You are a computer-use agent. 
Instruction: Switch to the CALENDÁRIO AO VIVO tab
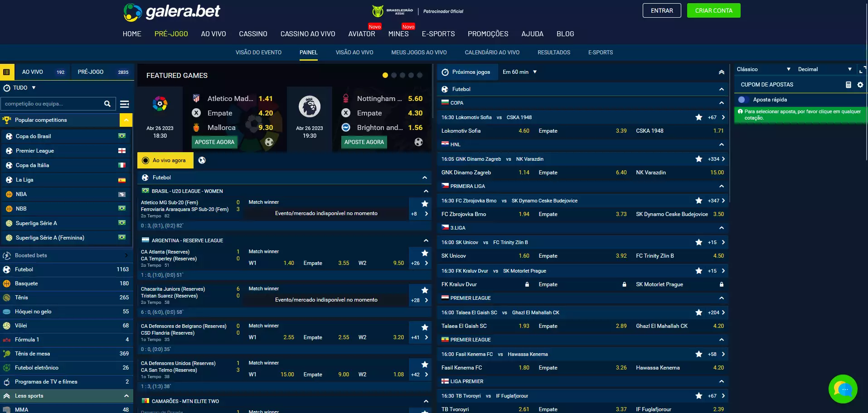492,53
